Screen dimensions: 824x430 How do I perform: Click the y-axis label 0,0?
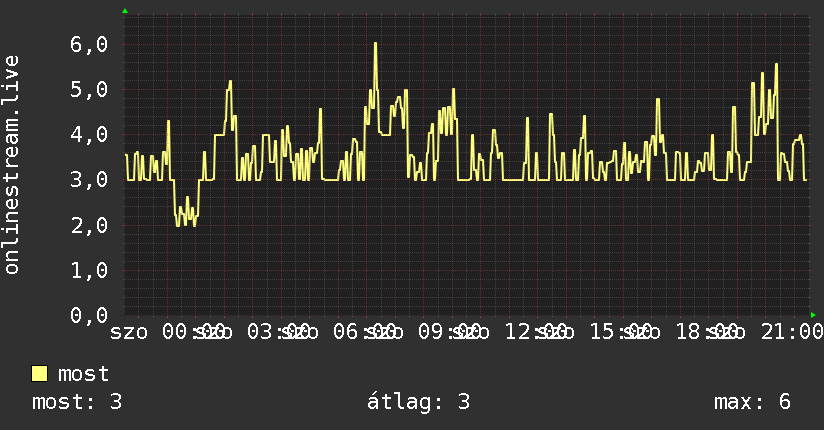click(x=89, y=315)
